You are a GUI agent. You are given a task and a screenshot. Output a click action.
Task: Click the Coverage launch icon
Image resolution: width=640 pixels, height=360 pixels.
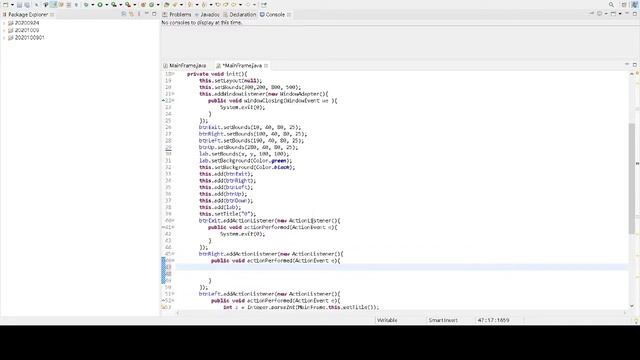(x=113, y=5)
